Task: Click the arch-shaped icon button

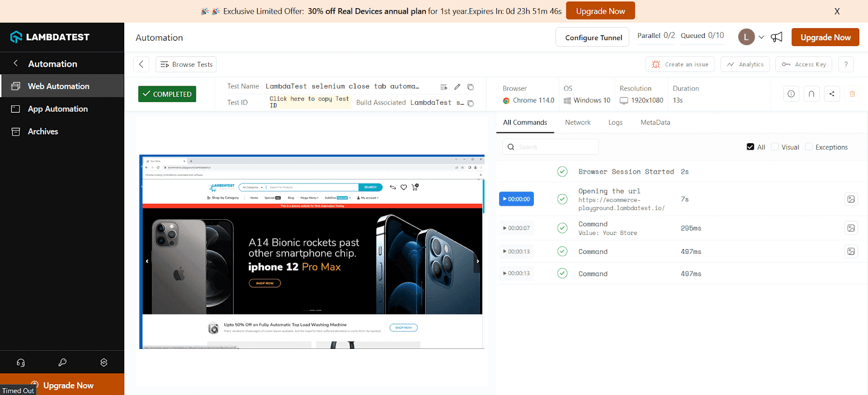Action: (812, 94)
